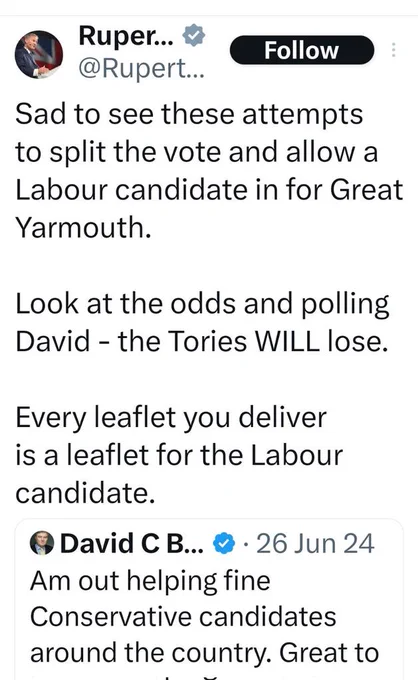Click the 26 Jun 24 timestamp

315,543
